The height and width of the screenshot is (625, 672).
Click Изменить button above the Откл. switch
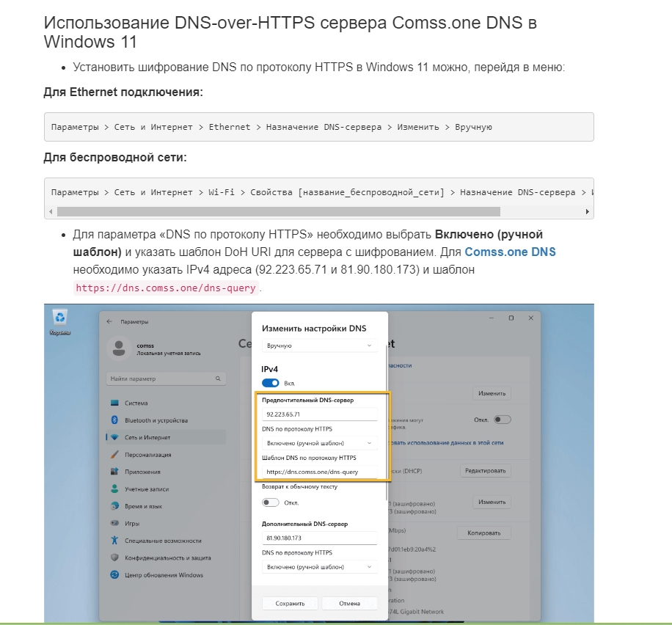pyautogui.click(x=492, y=393)
